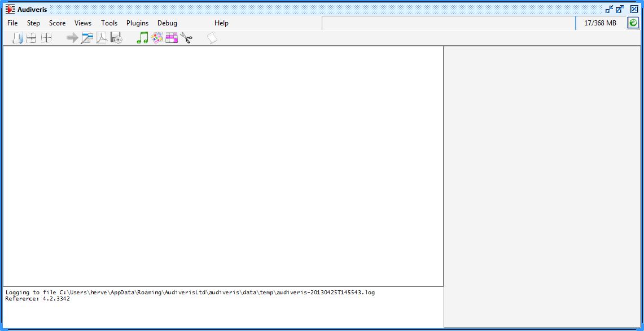Click the horizontal split view toolbar icon
Screen dimensions: 644x331
[32, 38]
